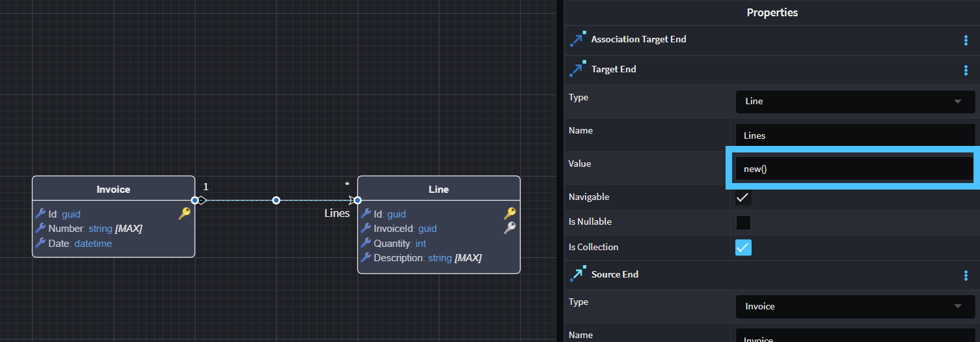Select the Line class header
The width and height of the screenshot is (980, 342).
(439, 189)
